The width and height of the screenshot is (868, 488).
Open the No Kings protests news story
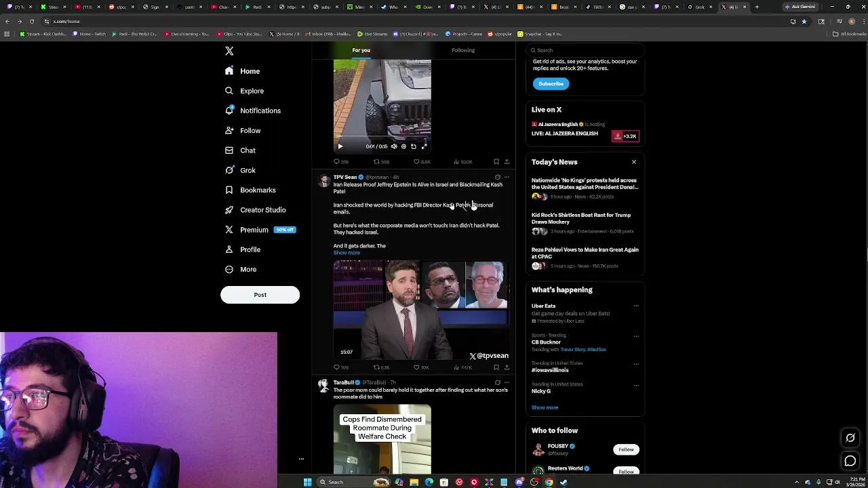pyautogui.click(x=585, y=188)
